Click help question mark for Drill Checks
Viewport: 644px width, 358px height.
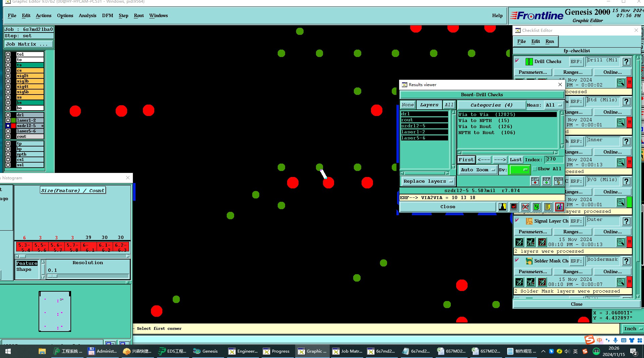[626, 62]
